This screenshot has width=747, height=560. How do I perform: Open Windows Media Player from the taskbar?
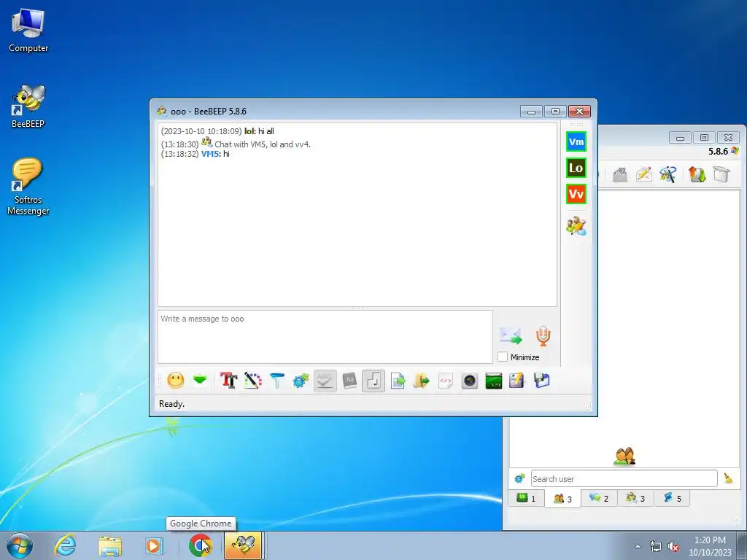pos(154,545)
